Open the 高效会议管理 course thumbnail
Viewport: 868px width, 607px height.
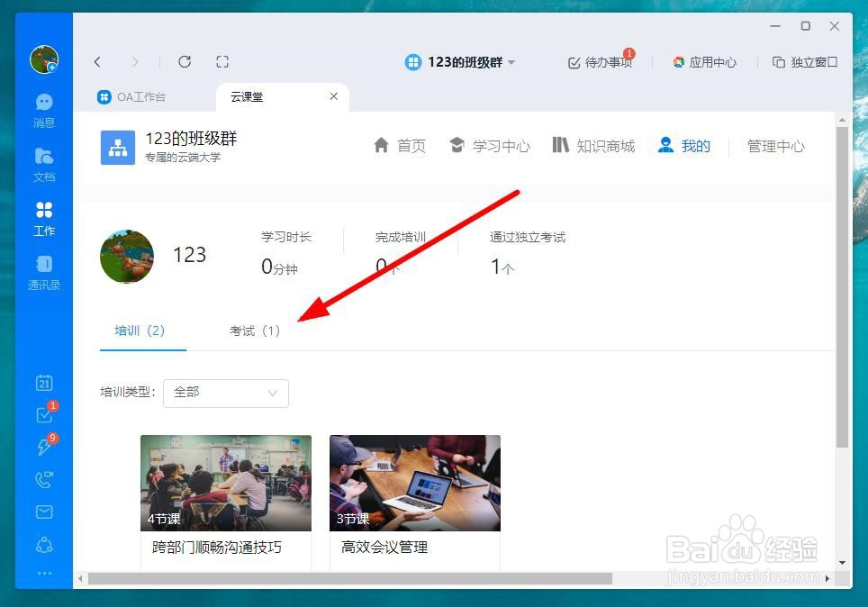[415, 483]
